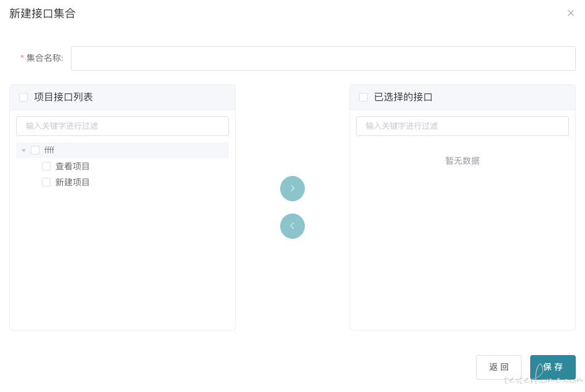Click the left arrow transfer button
The image size is (585, 392).
point(292,226)
